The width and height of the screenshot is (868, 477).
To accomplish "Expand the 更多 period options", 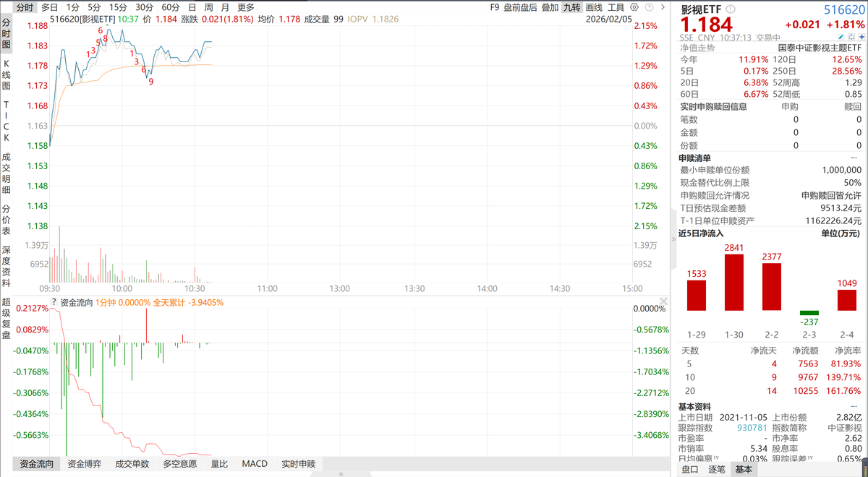I will pyautogui.click(x=246, y=7).
